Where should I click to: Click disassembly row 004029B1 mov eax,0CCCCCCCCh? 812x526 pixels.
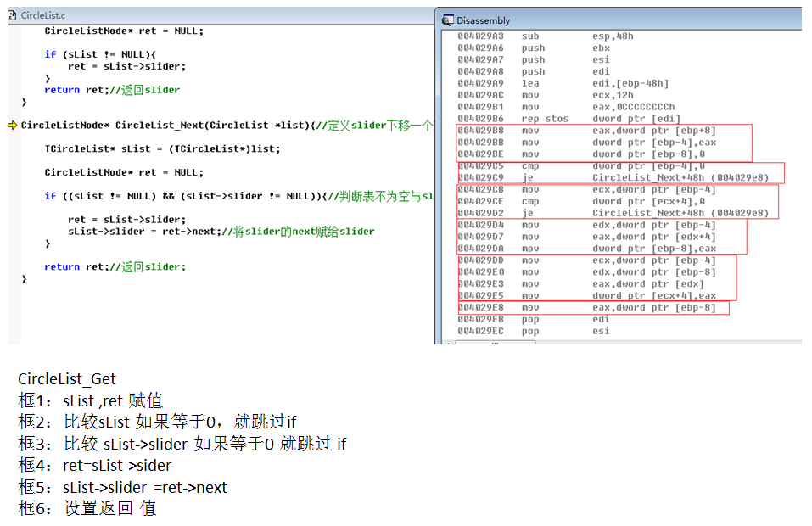click(x=566, y=107)
